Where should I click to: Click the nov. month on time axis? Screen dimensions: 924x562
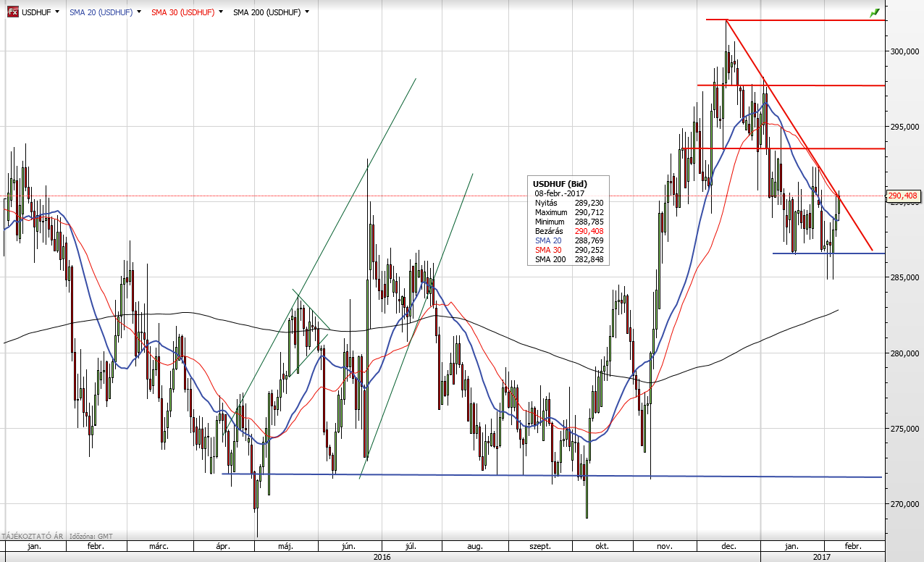click(665, 546)
